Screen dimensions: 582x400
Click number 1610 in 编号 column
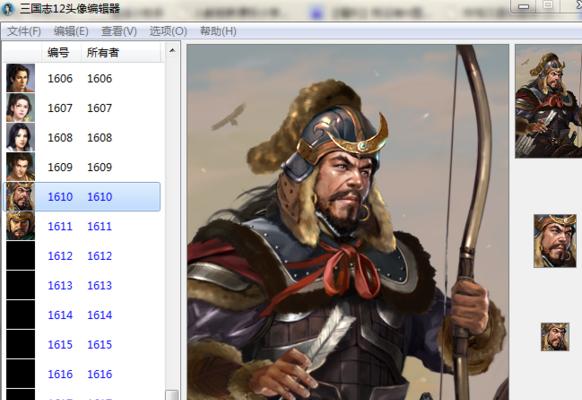[60, 197]
